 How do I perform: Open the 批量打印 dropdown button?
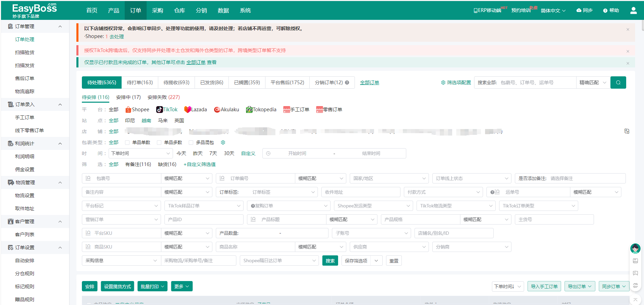(152, 286)
